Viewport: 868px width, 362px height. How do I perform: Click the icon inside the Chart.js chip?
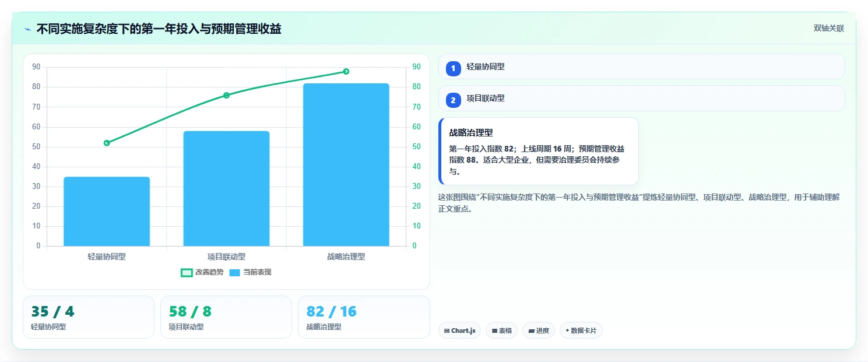tap(447, 331)
